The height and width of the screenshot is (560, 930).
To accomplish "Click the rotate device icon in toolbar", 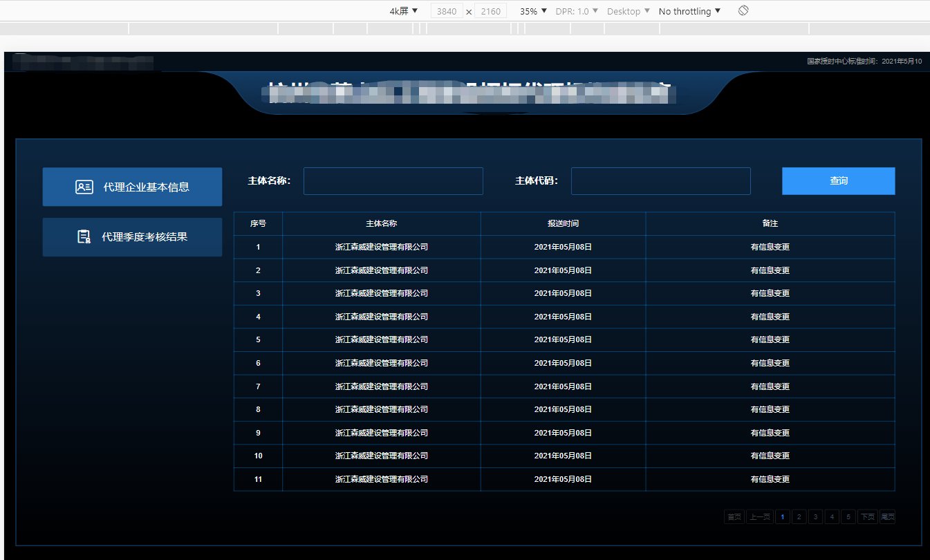I will coord(743,11).
